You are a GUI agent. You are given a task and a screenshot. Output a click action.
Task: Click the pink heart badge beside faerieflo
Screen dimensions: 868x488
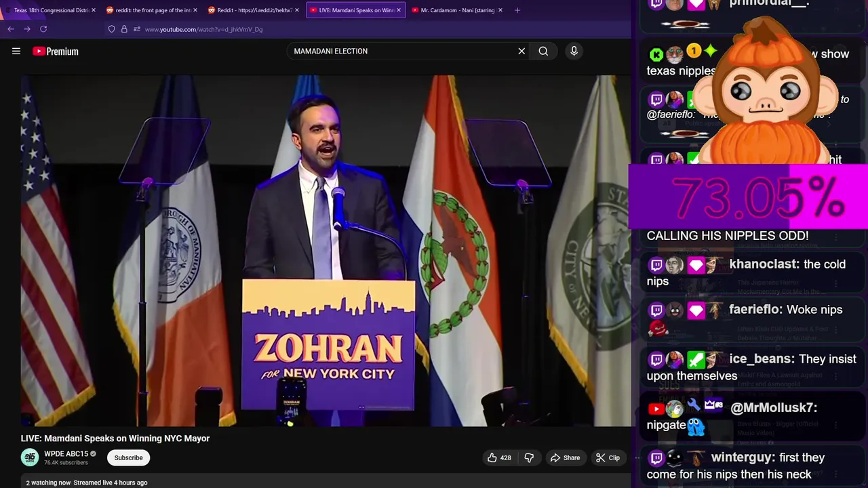click(x=696, y=311)
